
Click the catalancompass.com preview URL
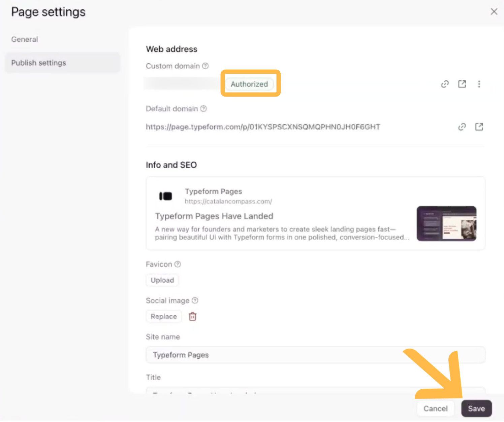click(228, 202)
